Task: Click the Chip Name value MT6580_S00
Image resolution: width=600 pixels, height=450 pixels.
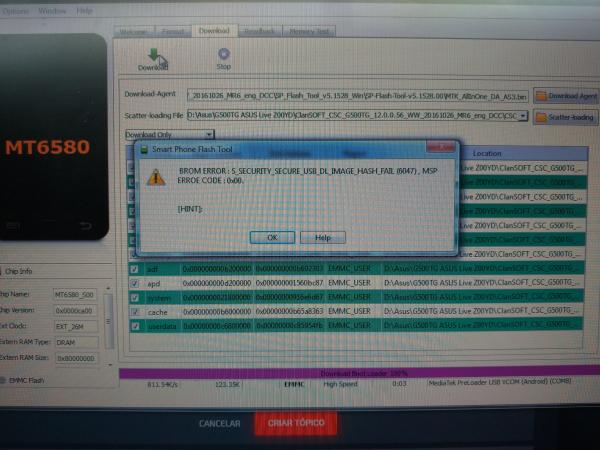Action: pos(75,295)
